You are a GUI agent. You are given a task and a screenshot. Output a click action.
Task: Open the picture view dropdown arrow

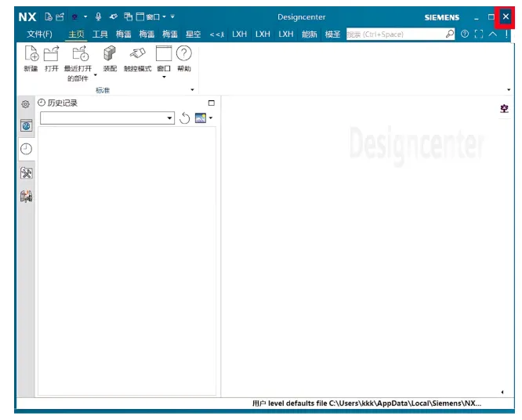(x=211, y=118)
